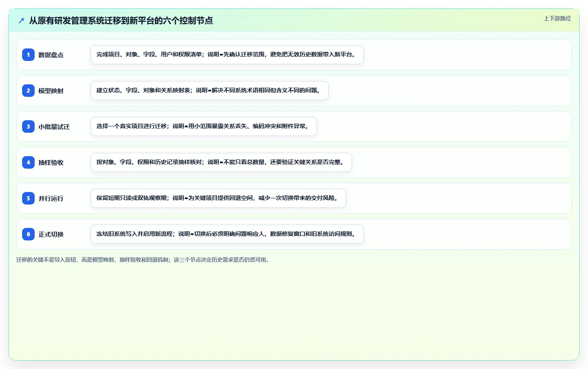Image resolution: width=588 pixels, height=369 pixels.
Task: Click the footer note 迁移的关键不是导入按钮
Action: [x=144, y=260]
